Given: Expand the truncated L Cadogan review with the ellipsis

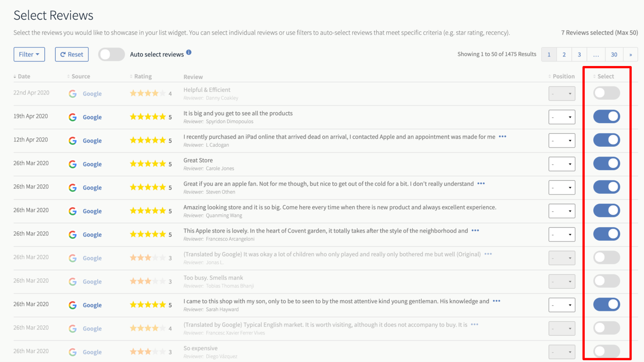Looking at the screenshot, I should (x=502, y=137).
